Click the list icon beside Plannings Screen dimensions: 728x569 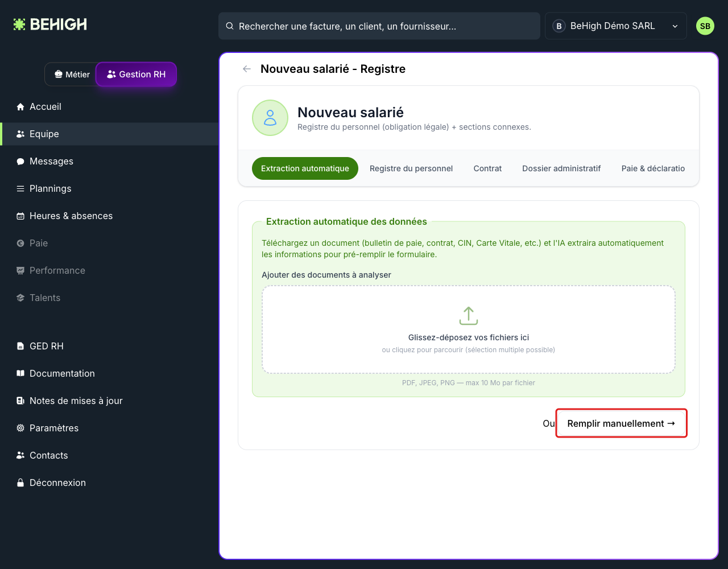point(20,189)
